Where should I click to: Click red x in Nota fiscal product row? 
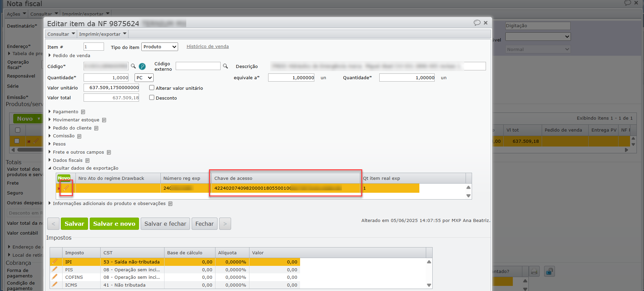pos(29,141)
